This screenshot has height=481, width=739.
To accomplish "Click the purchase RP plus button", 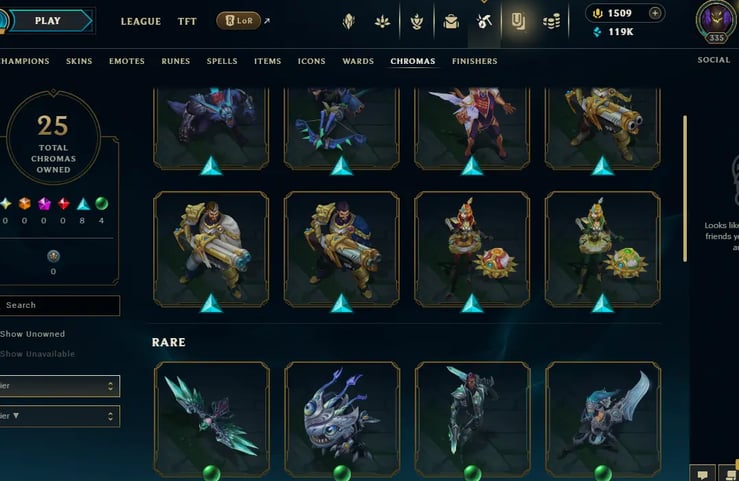I will pos(655,13).
